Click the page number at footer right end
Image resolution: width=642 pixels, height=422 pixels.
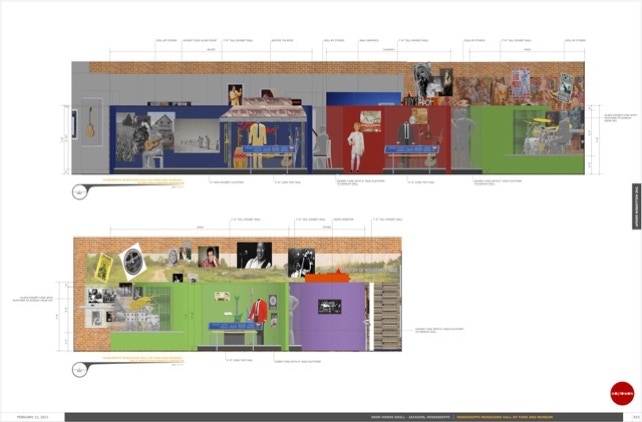(x=637, y=417)
